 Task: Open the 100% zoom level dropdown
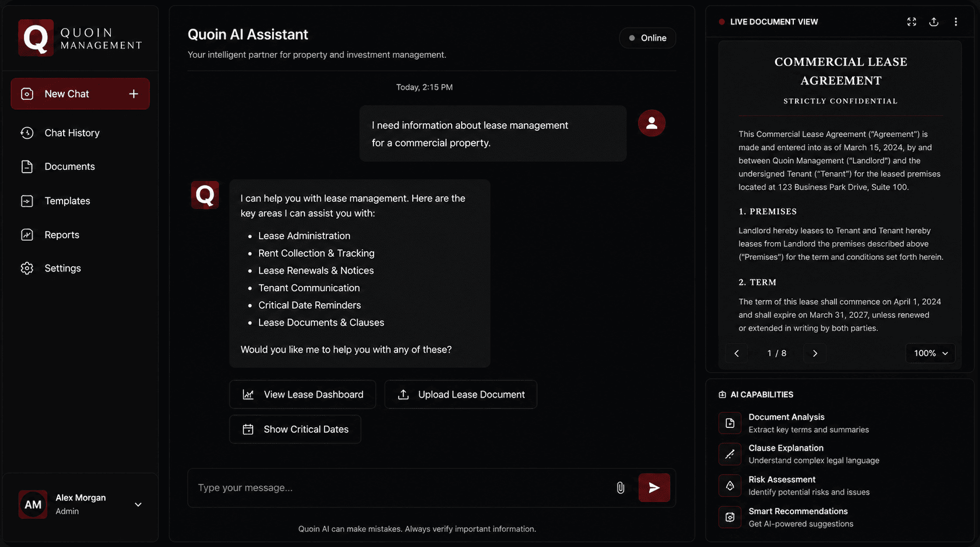[930, 353]
